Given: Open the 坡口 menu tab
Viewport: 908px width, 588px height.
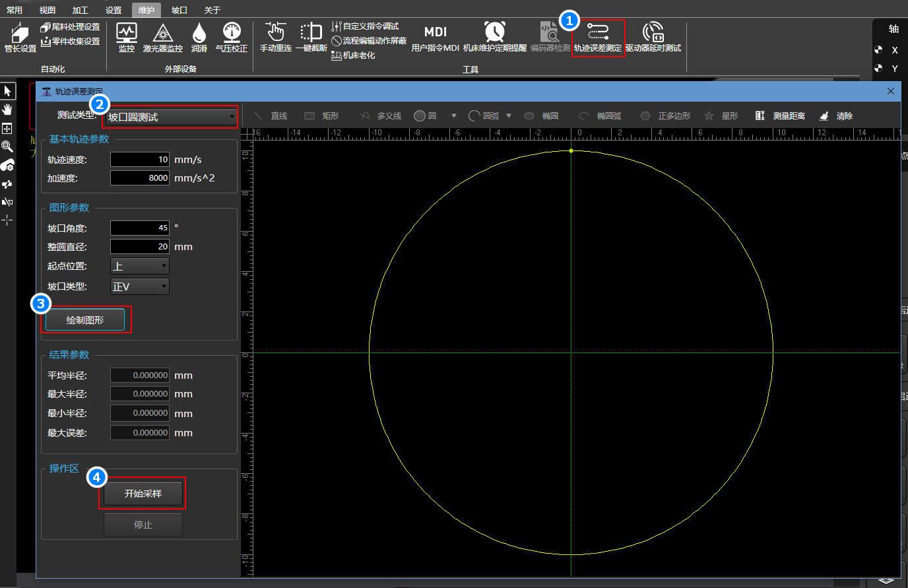Looking at the screenshot, I should pyautogui.click(x=179, y=10).
